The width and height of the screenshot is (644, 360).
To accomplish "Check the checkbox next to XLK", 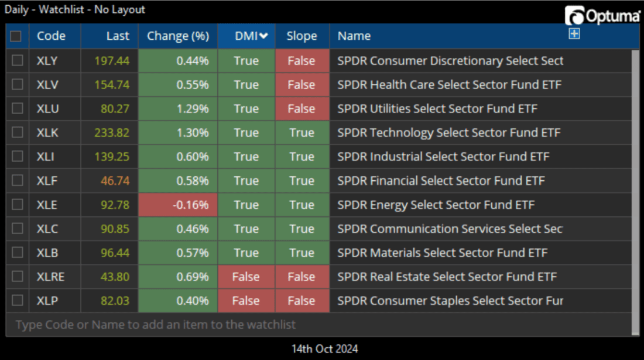I will click(x=16, y=132).
